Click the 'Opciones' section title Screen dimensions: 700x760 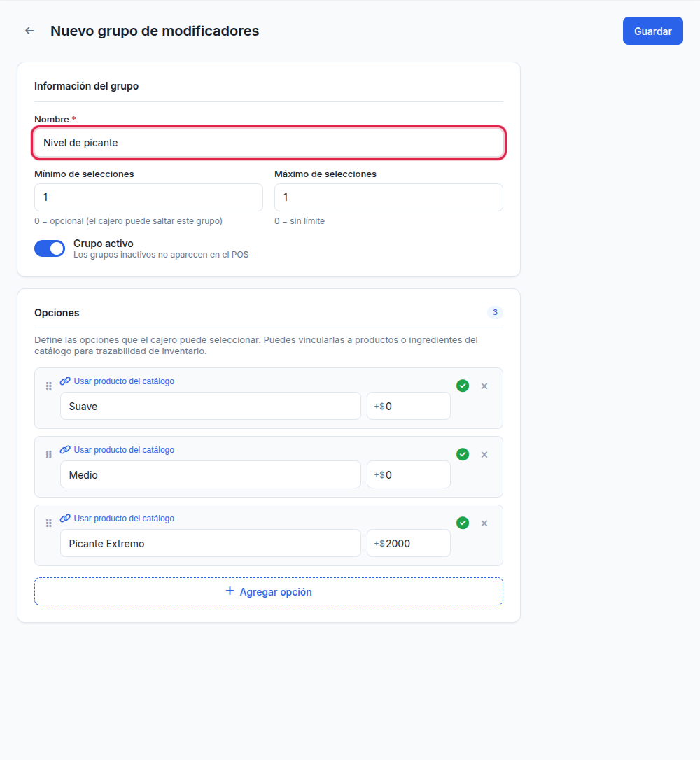[x=57, y=313]
